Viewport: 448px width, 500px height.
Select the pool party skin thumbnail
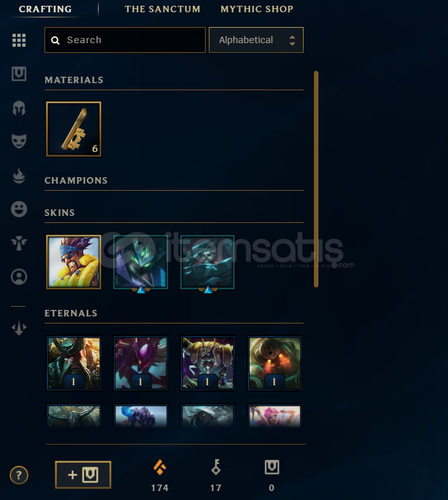pos(73,262)
